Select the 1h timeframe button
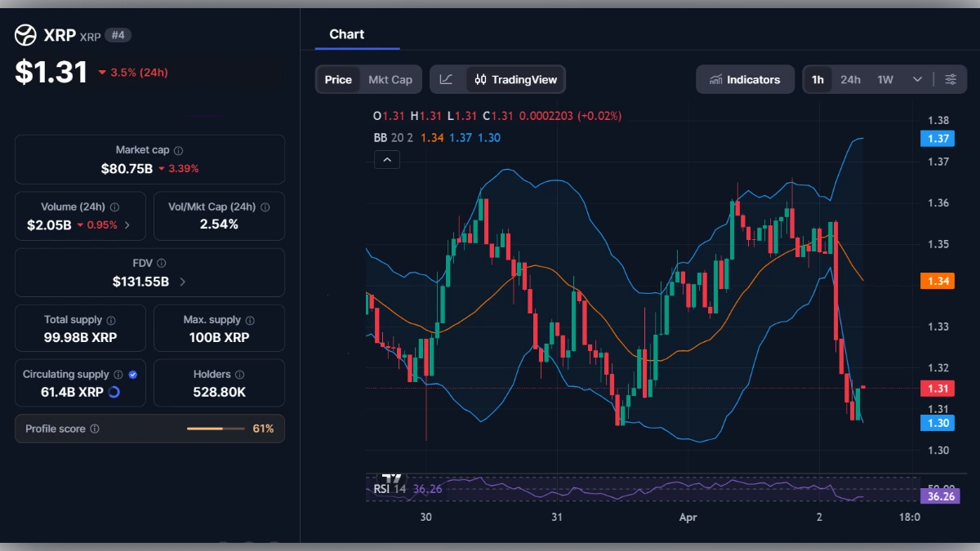The width and height of the screenshot is (980, 551). [817, 79]
